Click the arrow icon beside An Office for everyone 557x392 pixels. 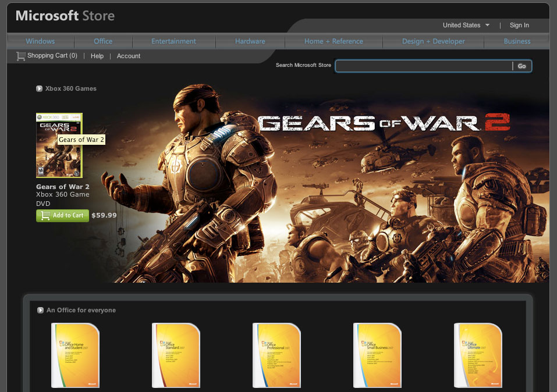click(41, 311)
